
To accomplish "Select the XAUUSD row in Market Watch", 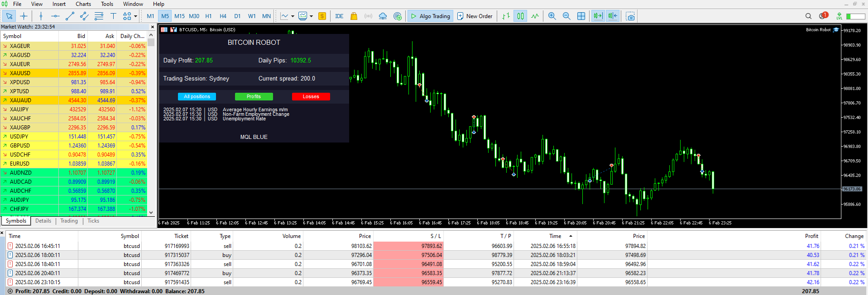I will pyautogui.click(x=74, y=73).
